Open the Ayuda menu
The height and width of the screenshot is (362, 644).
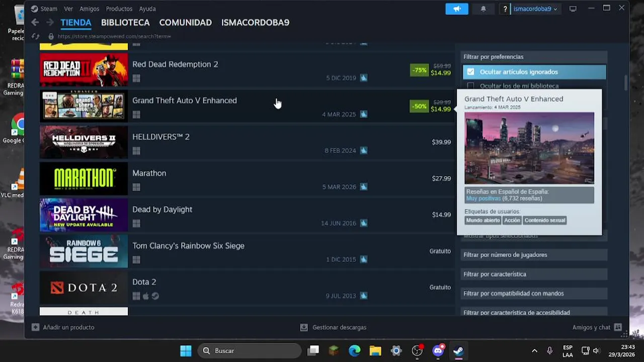pos(147,9)
